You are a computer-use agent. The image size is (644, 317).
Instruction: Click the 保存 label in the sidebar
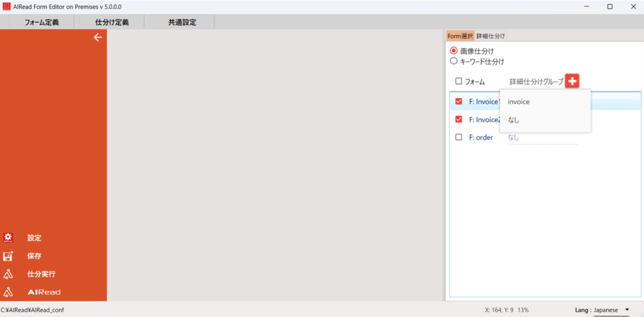pos(34,256)
